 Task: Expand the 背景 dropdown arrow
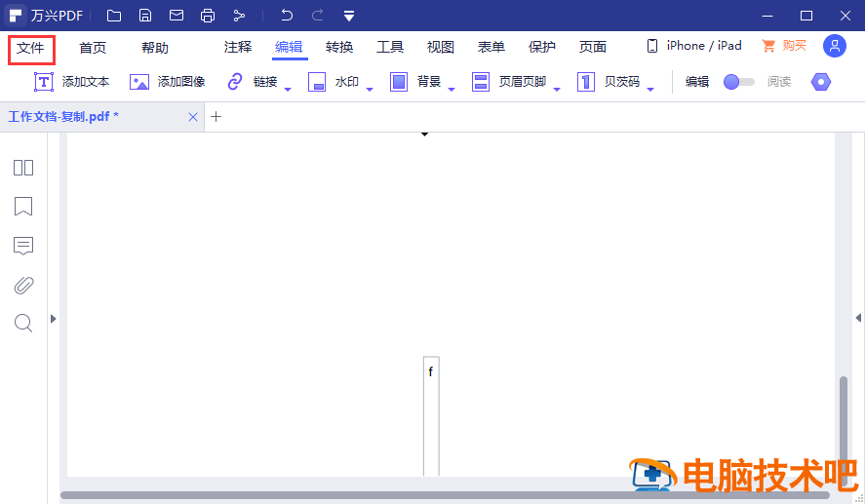point(452,90)
